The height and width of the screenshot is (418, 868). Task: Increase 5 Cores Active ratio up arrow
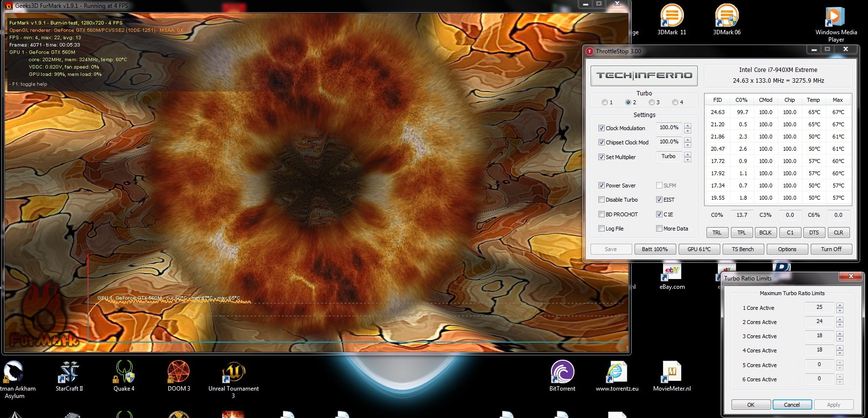(840, 363)
